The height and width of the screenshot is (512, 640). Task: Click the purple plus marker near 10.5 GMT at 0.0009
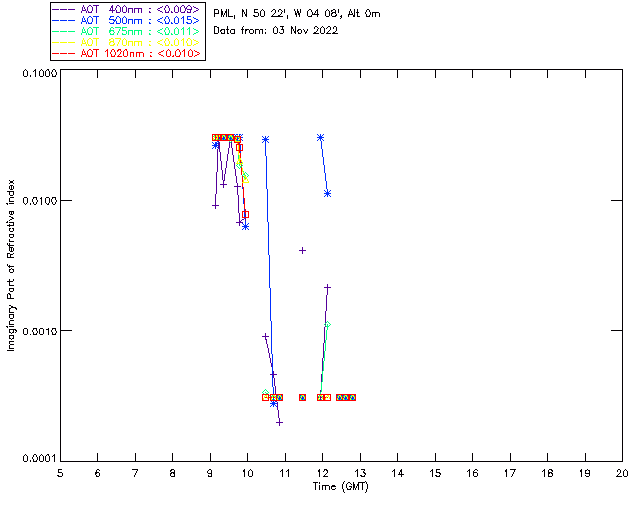[x=265, y=336]
